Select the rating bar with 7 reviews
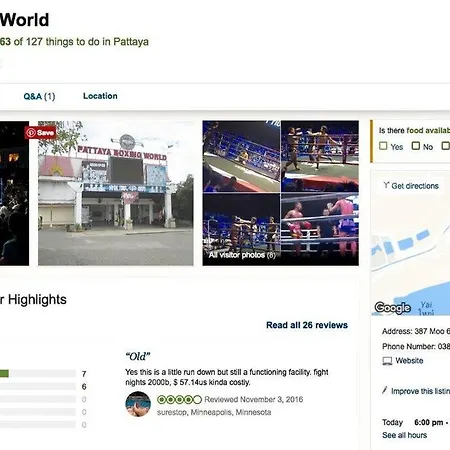The image size is (450, 450). [38, 374]
